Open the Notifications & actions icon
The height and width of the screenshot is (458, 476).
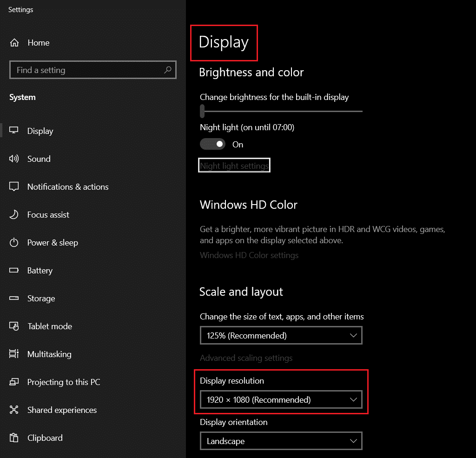[x=14, y=187]
